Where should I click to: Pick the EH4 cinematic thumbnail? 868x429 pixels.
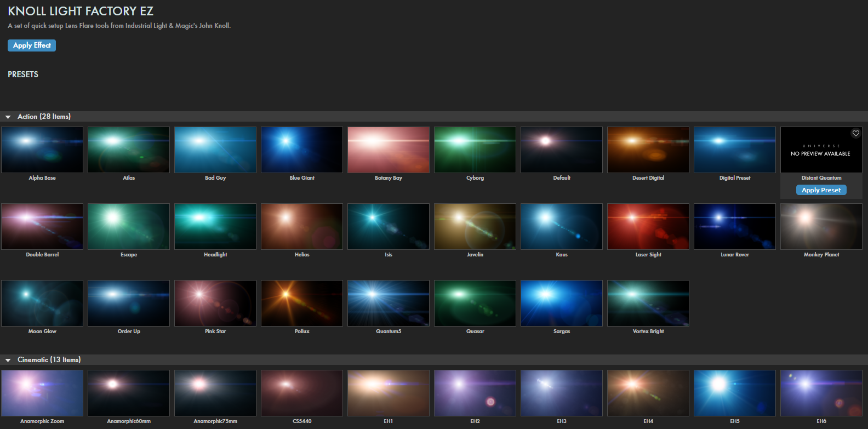click(x=648, y=393)
